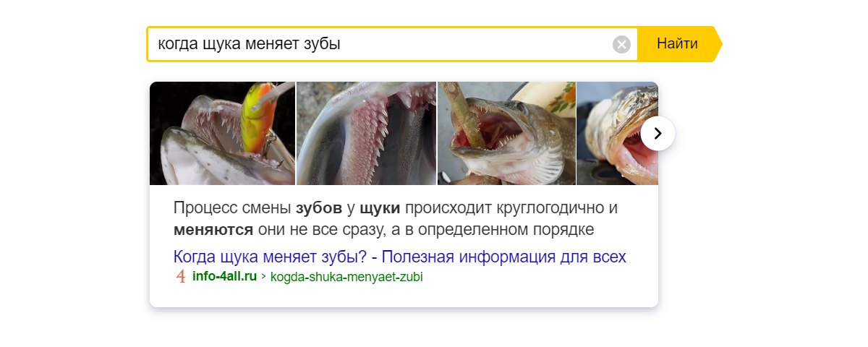
Task: Advance the image carousel with the right chevron
Action: (658, 133)
